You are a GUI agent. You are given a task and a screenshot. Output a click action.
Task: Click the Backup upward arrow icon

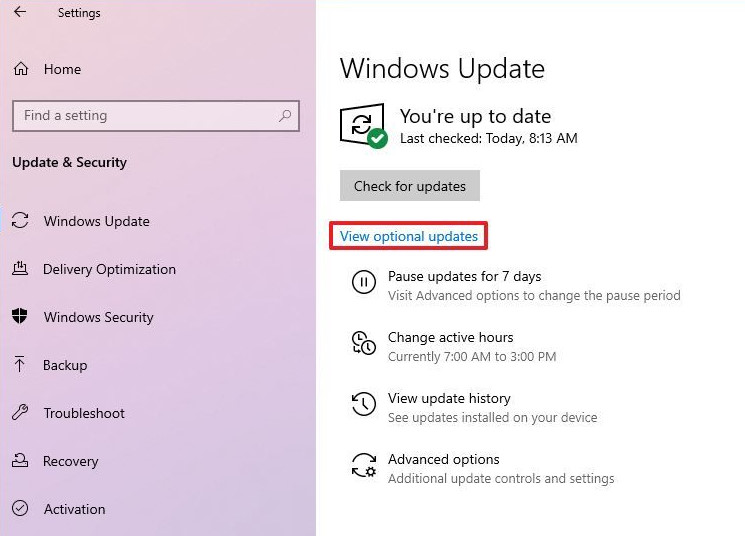click(19, 364)
